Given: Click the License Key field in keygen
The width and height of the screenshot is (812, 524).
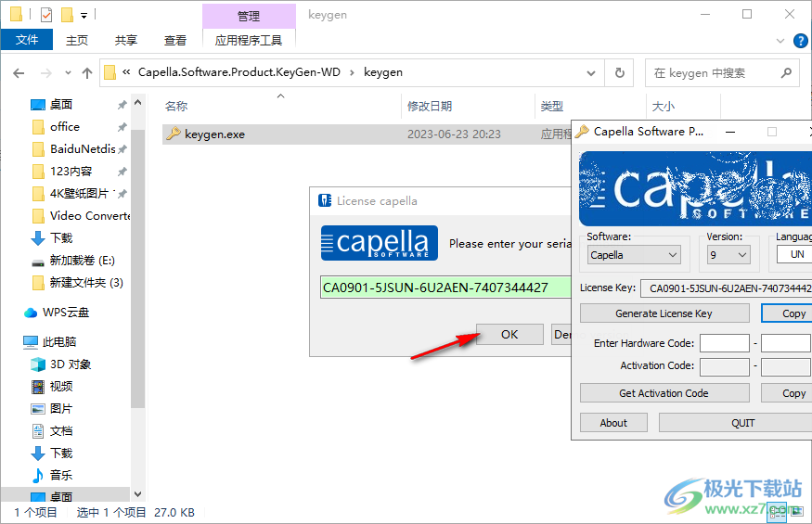Looking at the screenshot, I should pos(726,288).
